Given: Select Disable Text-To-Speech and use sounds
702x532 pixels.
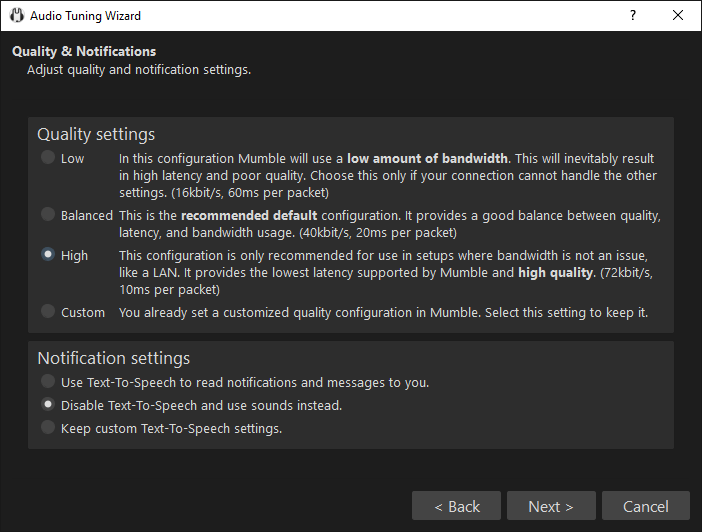Looking at the screenshot, I should tap(48, 405).
